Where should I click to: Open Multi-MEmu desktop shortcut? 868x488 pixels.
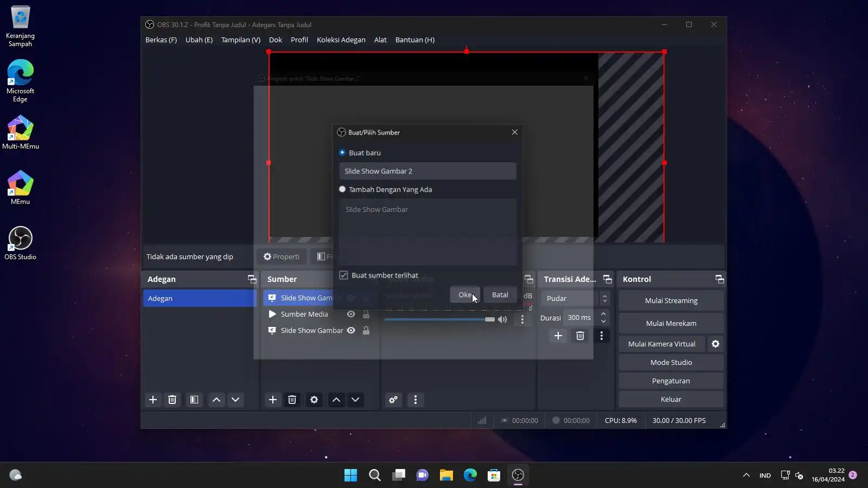(21, 132)
